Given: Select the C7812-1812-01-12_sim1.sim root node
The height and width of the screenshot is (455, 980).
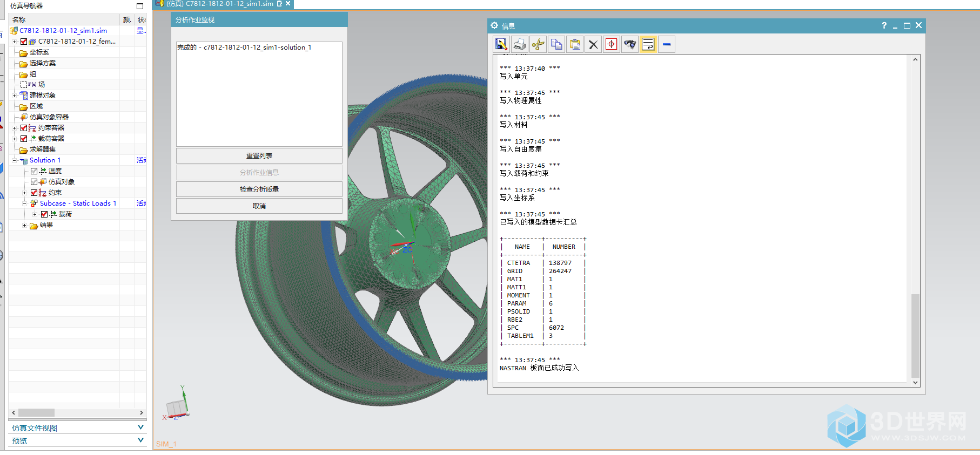Looking at the screenshot, I should [63, 31].
